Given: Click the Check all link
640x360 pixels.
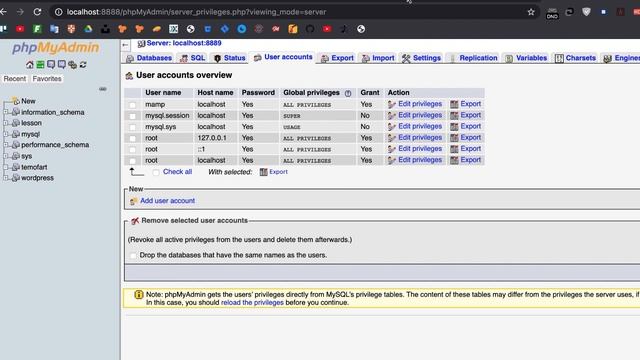Looking at the screenshot, I should [x=178, y=172].
